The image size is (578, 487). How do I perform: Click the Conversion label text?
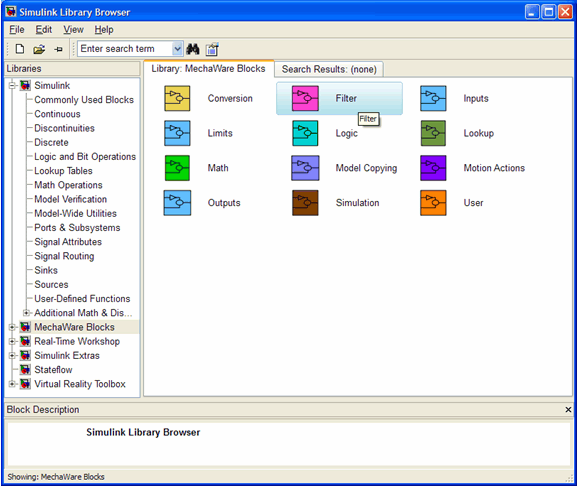click(x=230, y=98)
